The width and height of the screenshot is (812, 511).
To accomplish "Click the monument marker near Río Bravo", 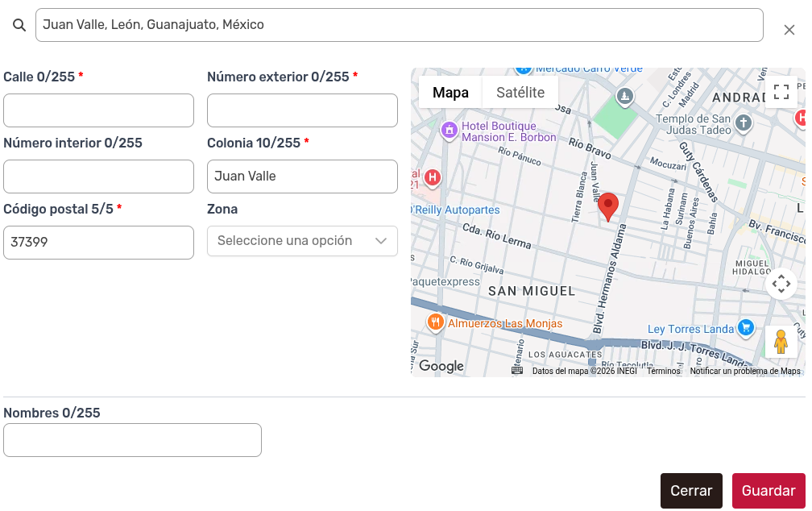I will coord(625,96).
